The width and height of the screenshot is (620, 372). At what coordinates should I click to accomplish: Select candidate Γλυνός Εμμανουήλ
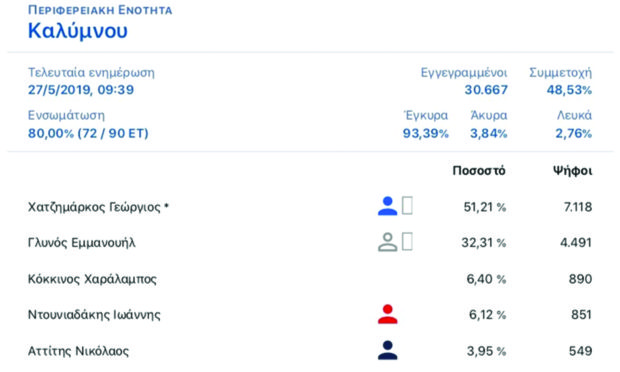(81, 242)
